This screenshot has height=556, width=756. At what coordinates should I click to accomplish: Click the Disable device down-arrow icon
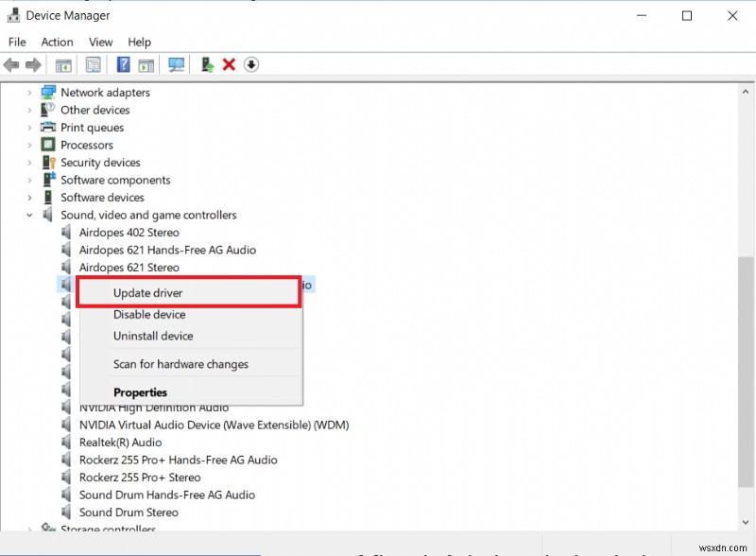pyautogui.click(x=251, y=64)
